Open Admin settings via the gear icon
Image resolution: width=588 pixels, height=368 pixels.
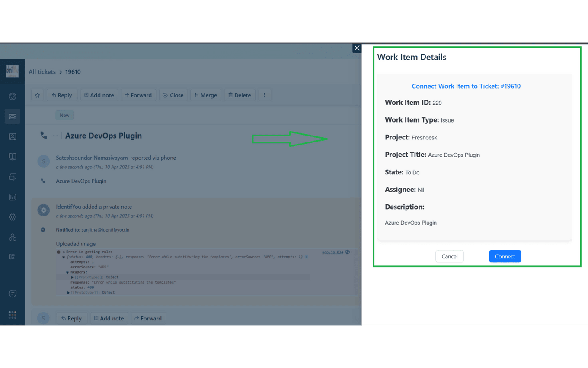tap(12, 217)
